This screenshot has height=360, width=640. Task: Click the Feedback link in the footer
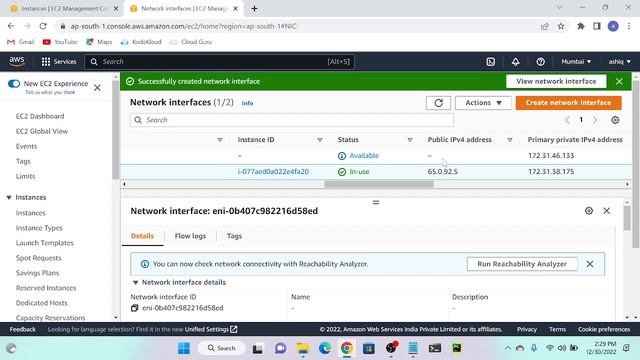click(x=22, y=329)
